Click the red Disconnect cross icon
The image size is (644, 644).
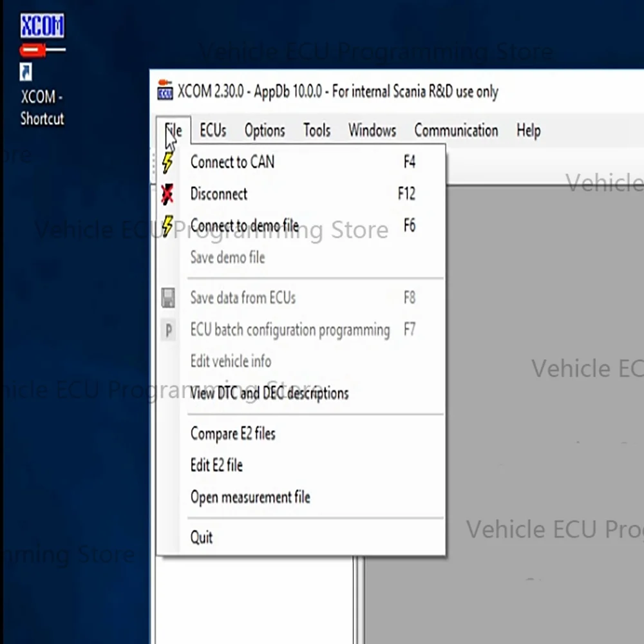167,194
